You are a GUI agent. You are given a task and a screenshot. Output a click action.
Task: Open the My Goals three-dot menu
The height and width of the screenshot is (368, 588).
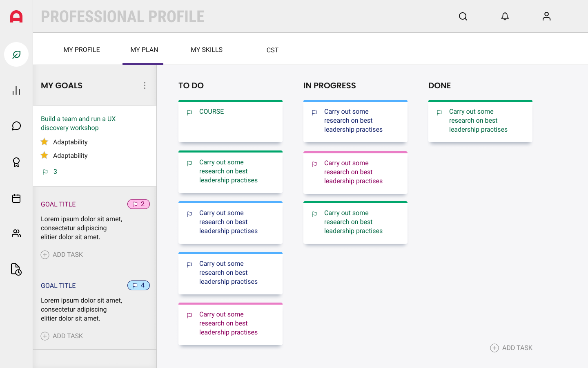point(145,85)
